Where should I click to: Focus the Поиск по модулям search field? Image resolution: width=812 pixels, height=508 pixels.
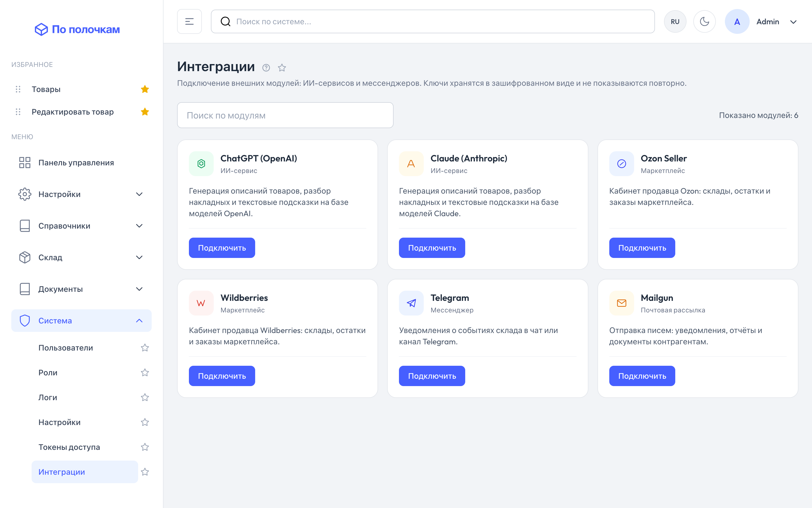[285, 115]
